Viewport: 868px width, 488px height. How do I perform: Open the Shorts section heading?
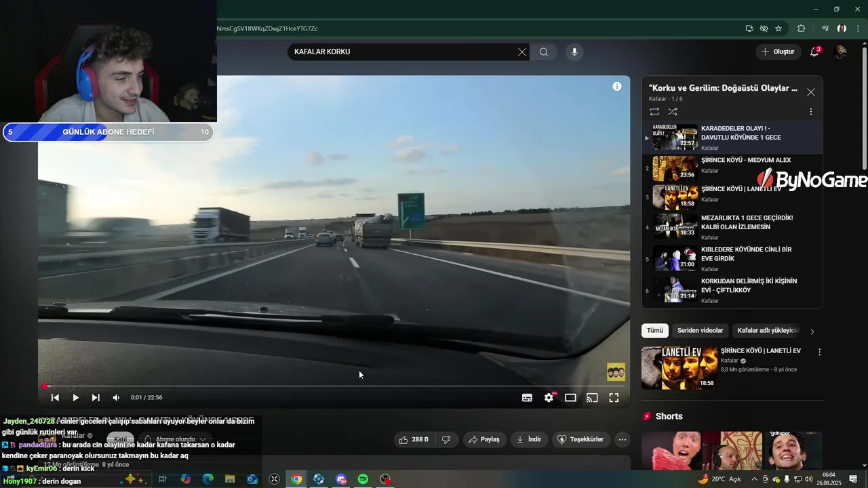pyautogui.click(x=669, y=416)
